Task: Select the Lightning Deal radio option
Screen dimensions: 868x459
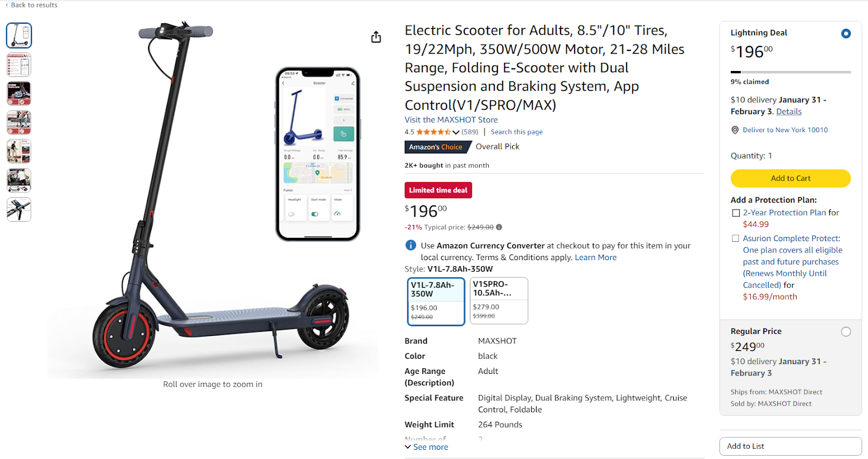Action: (845, 33)
